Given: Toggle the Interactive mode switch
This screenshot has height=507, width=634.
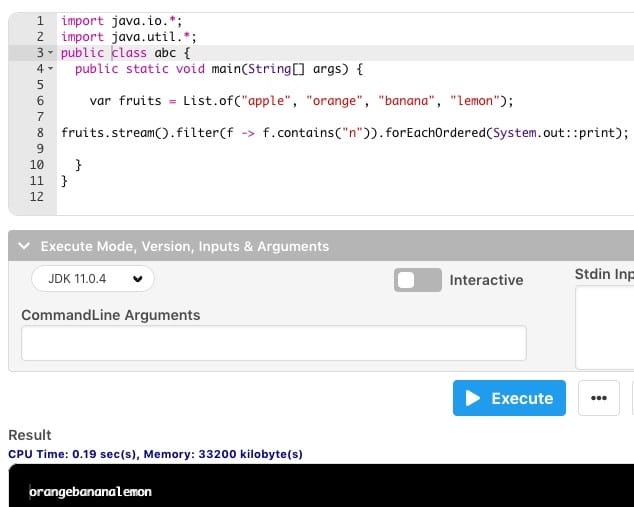Looking at the screenshot, I should click(417, 280).
